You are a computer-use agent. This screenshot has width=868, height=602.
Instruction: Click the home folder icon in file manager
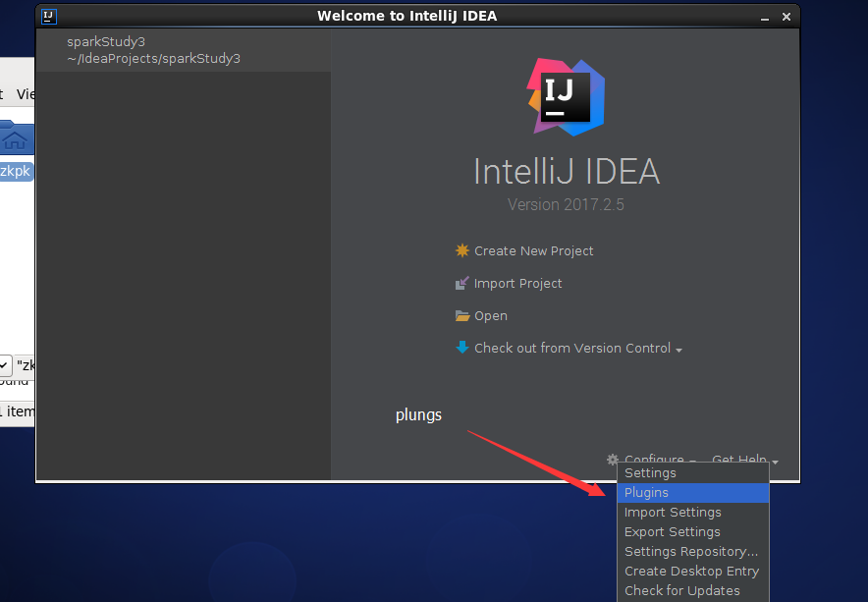[x=15, y=138]
